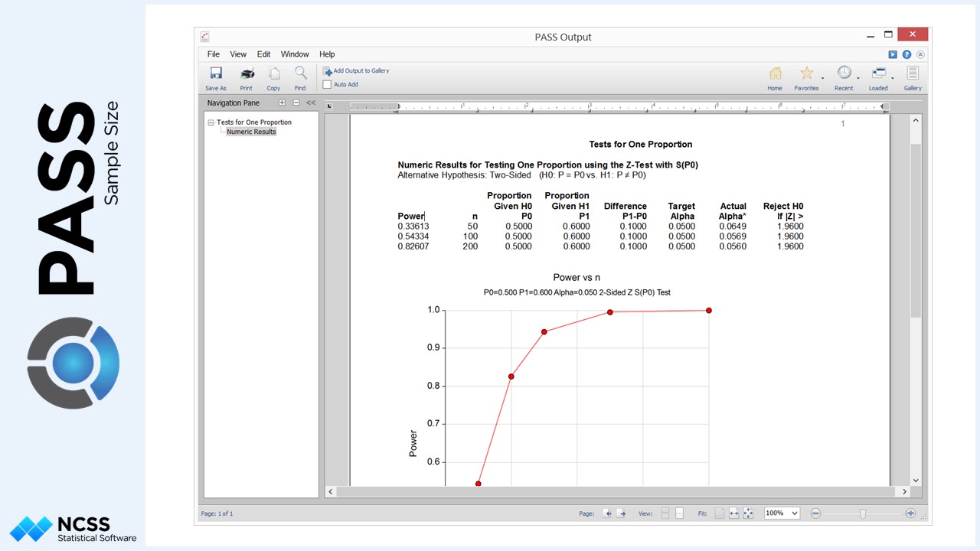Zoom in with the plus button
Image resolution: width=980 pixels, height=551 pixels.
point(910,514)
